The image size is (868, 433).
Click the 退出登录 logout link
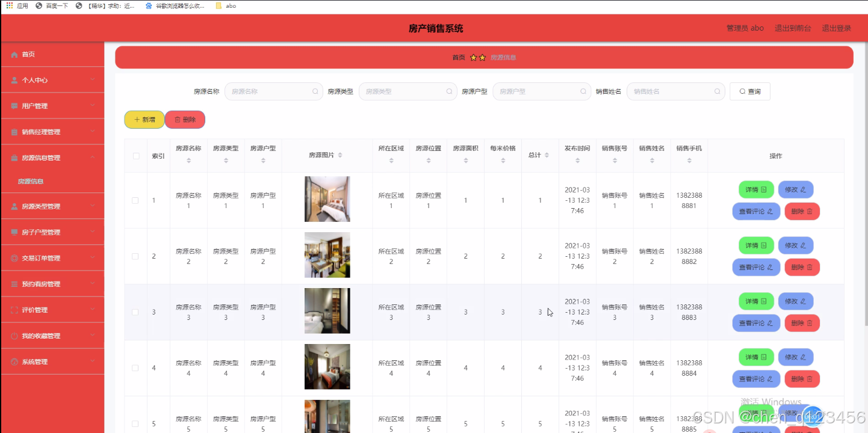coord(837,28)
